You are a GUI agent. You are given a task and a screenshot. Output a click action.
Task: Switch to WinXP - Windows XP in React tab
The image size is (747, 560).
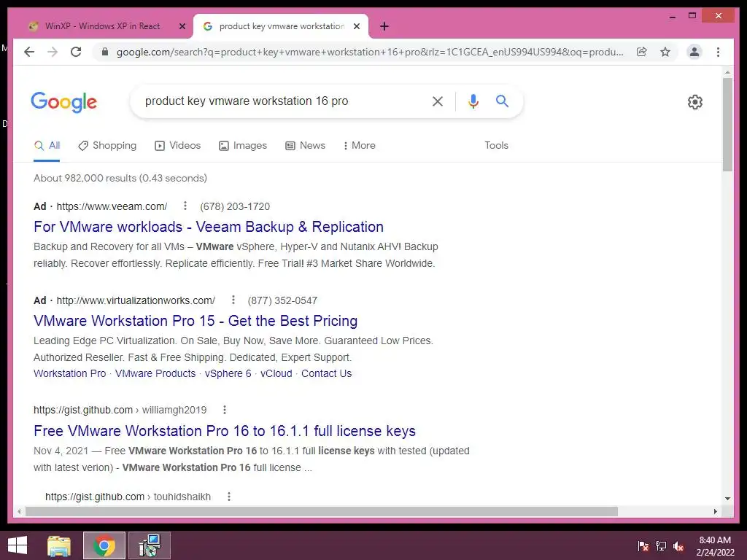102,26
